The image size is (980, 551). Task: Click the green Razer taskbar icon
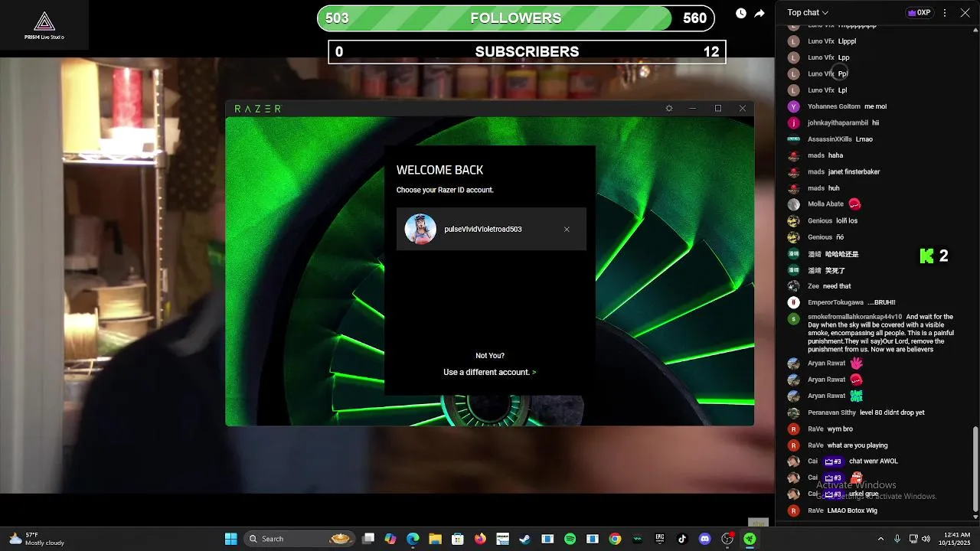click(x=750, y=539)
